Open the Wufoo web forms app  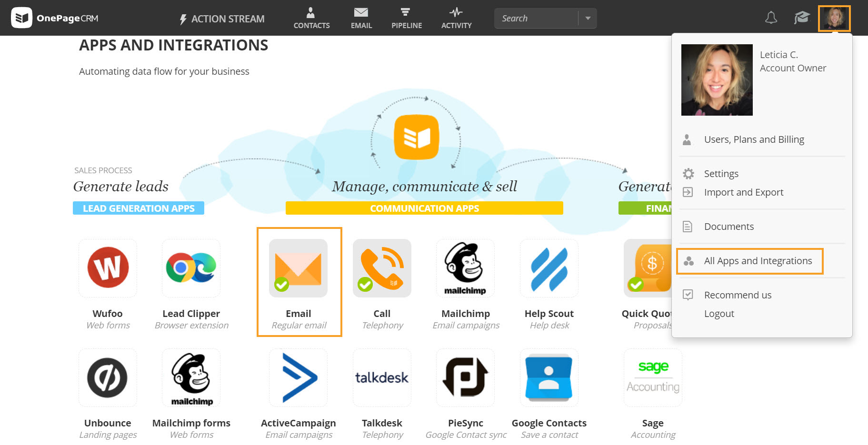[108, 268]
